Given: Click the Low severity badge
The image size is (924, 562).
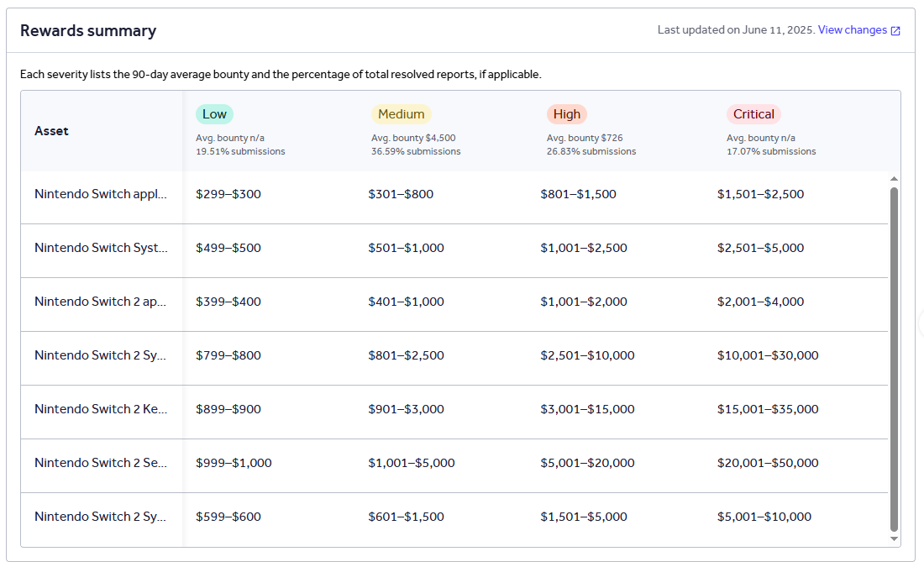Looking at the screenshot, I should point(214,114).
